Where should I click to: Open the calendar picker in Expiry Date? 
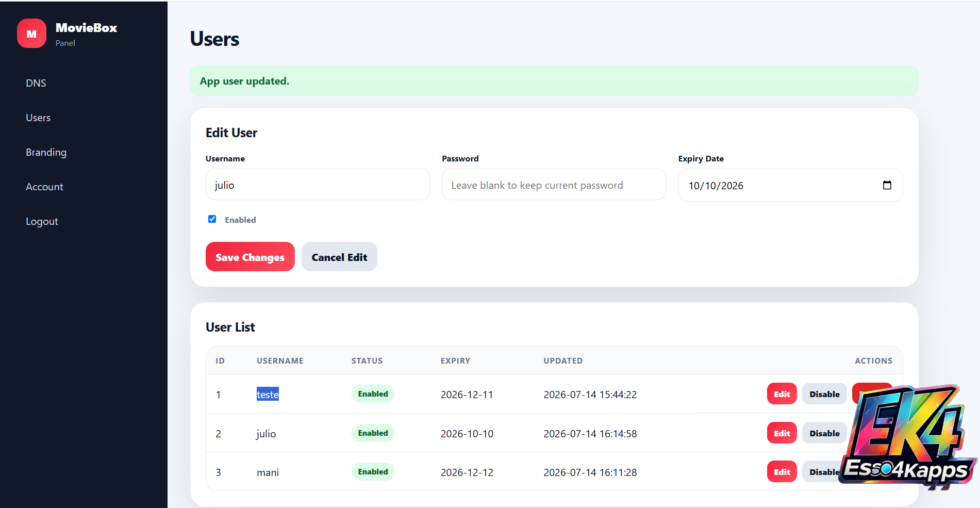click(x=887, y=185)
